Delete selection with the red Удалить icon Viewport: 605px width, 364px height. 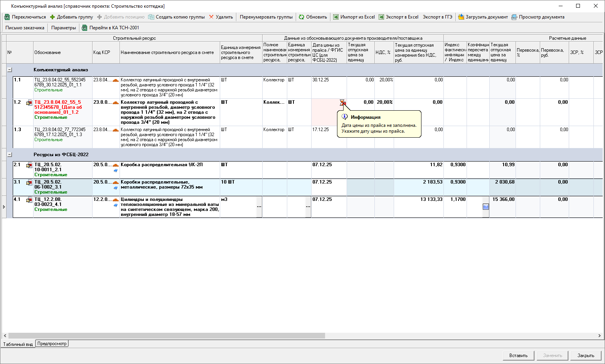click(x=211, y=17)
